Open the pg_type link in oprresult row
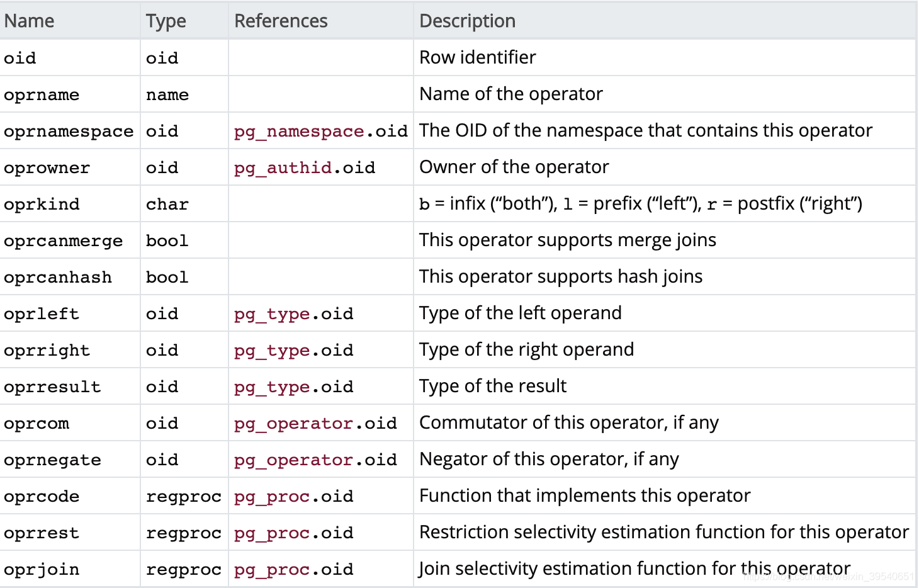Image resolution: width=919 pixels, height=588 pixels. (272, 387)
